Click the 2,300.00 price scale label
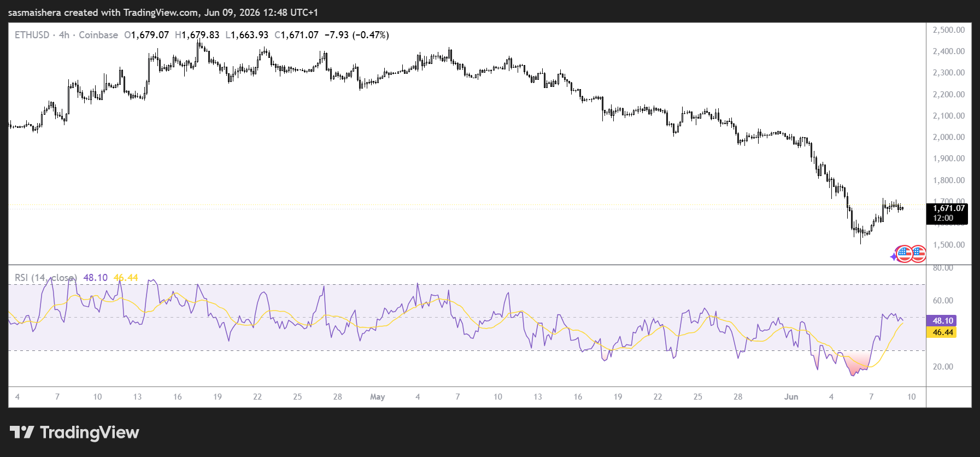 tap(949, 73)
